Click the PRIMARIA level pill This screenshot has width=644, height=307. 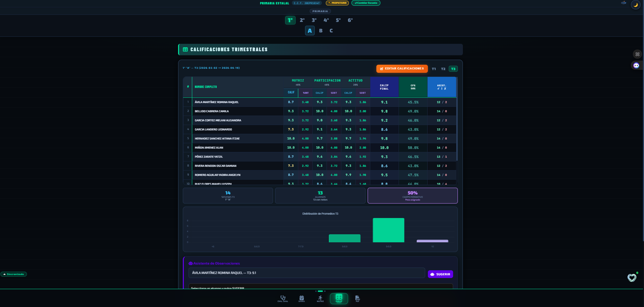[x=320, y=11]
